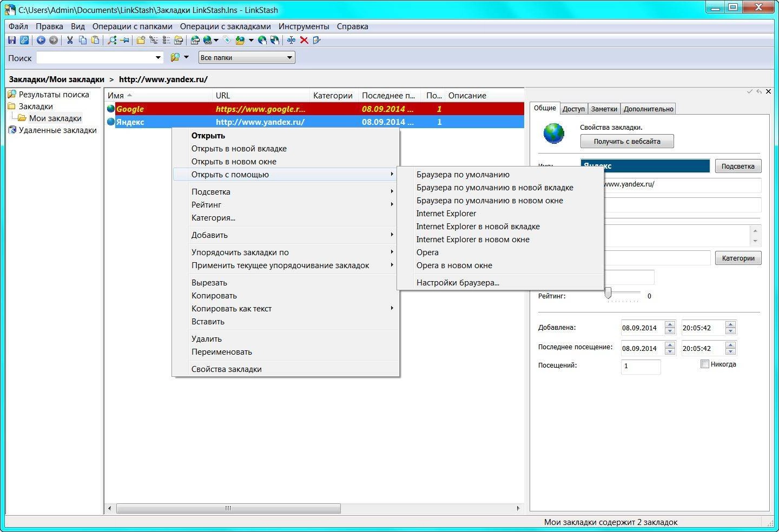Screen dimensions: 779x532
Task: Select Переименовать in context menu
Action: 286,352
